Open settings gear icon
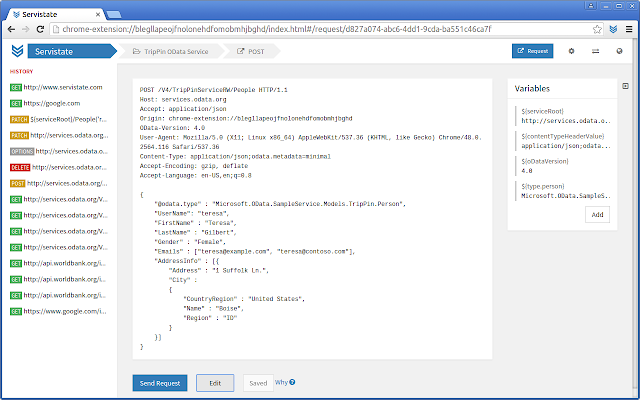The height and width of the screenshot is (400, 640). click(x=571, y=51)
